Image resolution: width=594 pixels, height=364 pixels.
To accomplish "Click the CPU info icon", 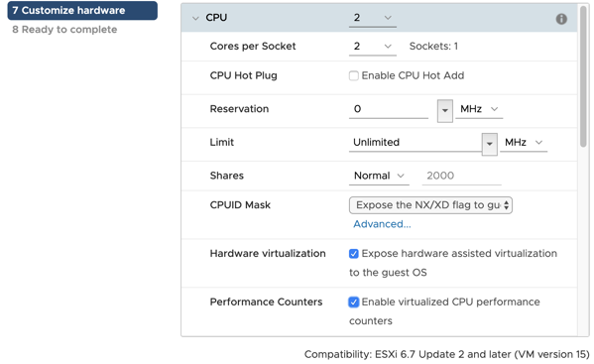I will click(561, 19).
